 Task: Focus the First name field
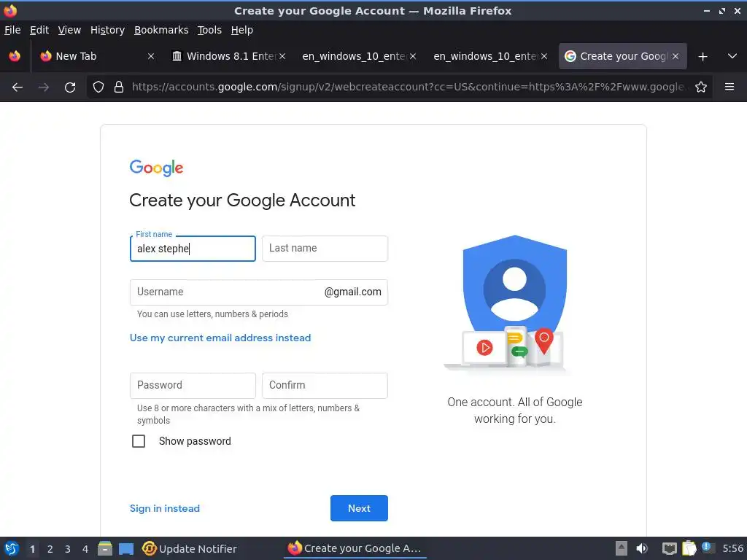pos(193,249)
